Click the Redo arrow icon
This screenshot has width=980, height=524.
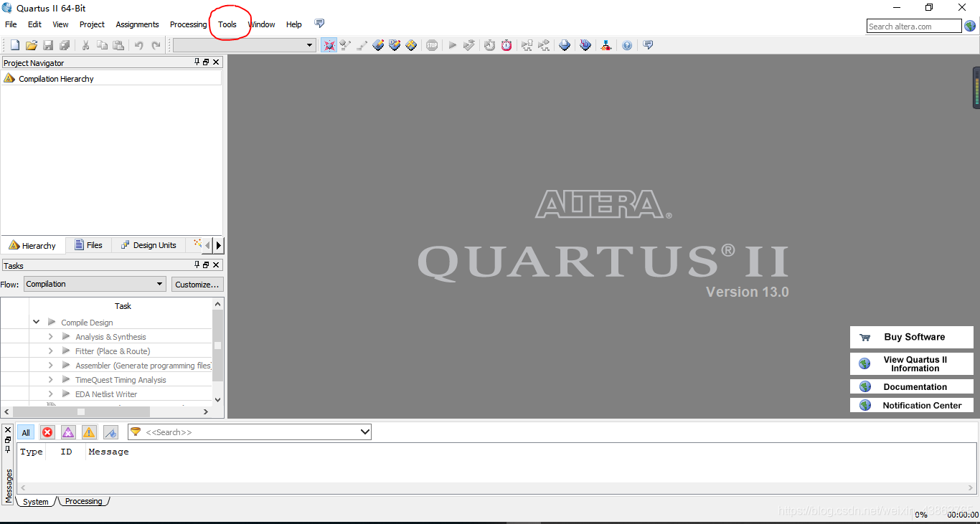(156, 45)
